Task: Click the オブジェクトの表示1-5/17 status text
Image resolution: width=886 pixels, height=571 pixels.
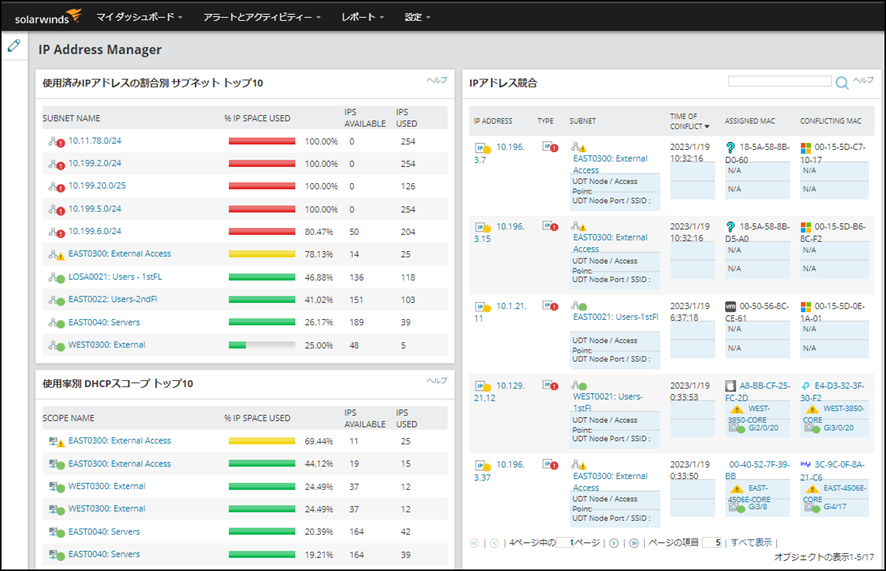Action: (x=823, y=557)
